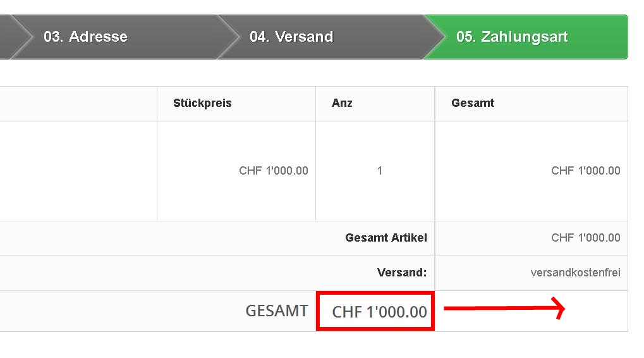644x358 pixels.
Task: Open the "04. Versand" checkout step
Action: (x=291, y=37)
